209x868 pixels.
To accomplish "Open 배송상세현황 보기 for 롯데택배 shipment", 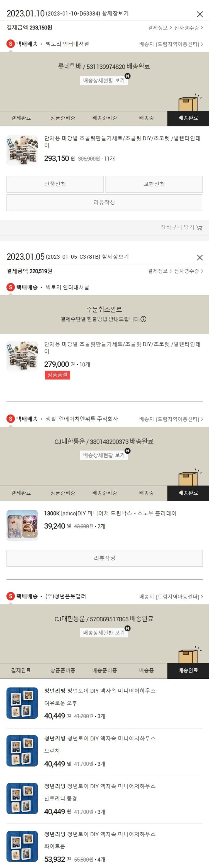I will (x=104, y=81).
